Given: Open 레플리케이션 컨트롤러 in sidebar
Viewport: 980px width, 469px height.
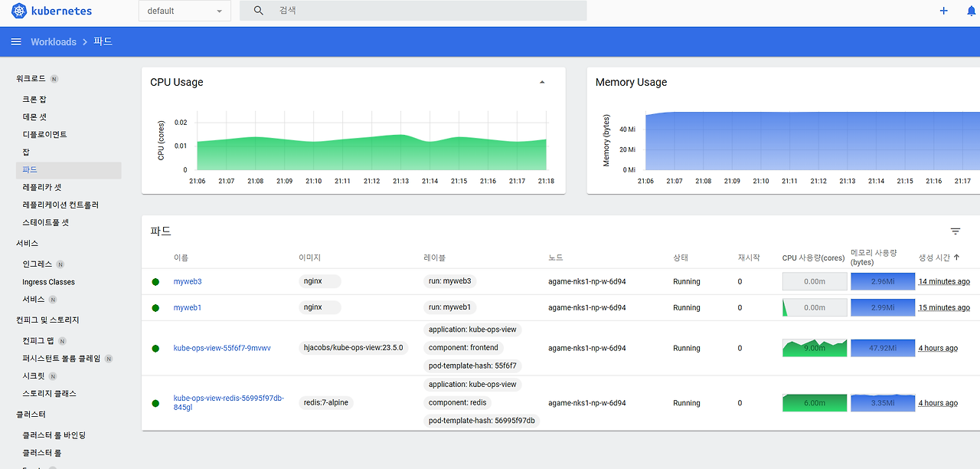Looking at the screenshot, I should 60,205.
